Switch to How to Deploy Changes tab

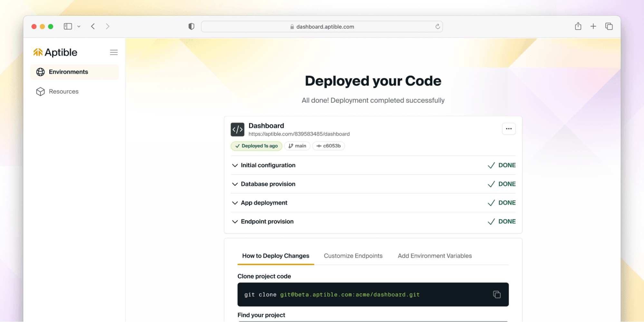pyautogui.click(x=276, y=256)
